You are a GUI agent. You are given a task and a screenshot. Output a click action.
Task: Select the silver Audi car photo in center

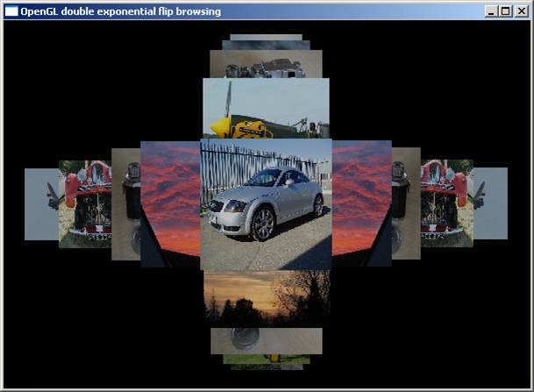point(266,203)
